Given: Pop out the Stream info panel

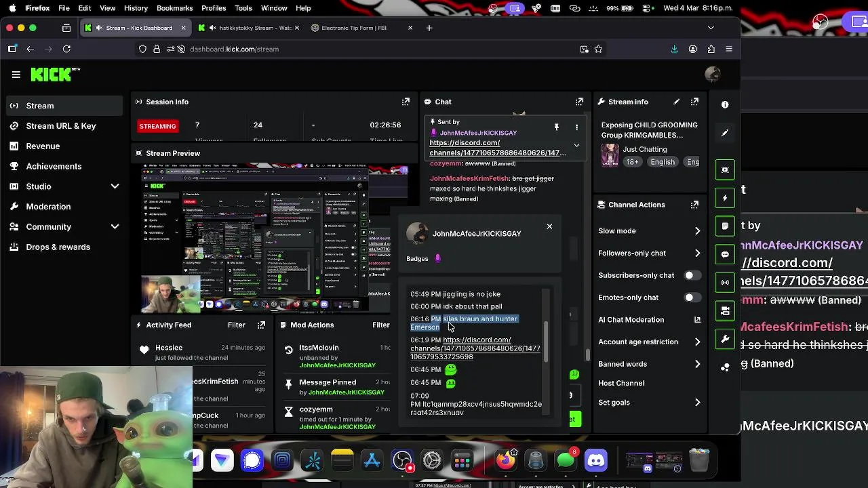Looking at the screenshot, I should click(694, 102).
